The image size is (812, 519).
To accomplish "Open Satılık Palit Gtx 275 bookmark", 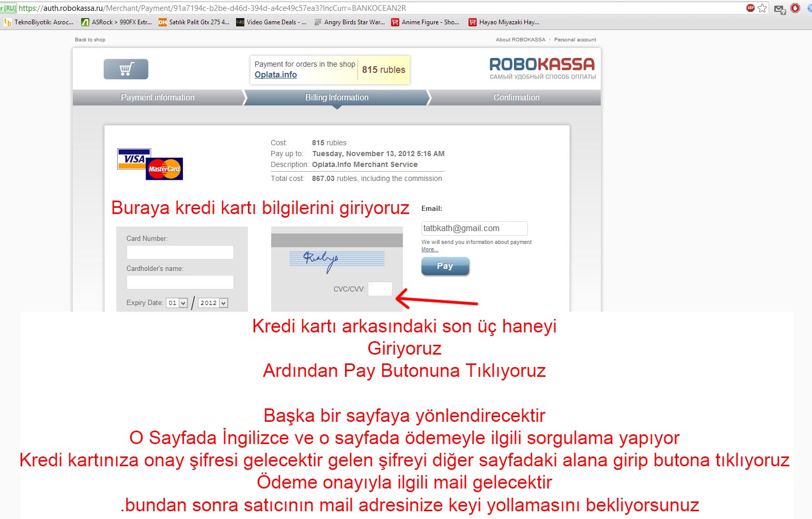I will 194,22.
